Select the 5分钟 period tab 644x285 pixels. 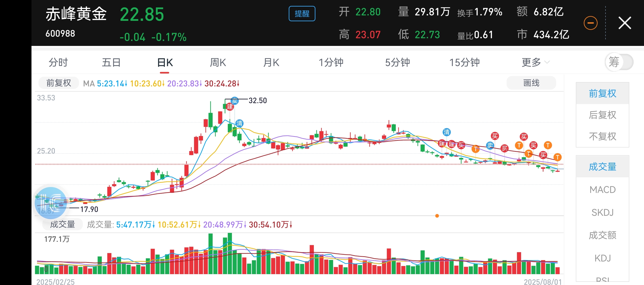click(397, 62)
